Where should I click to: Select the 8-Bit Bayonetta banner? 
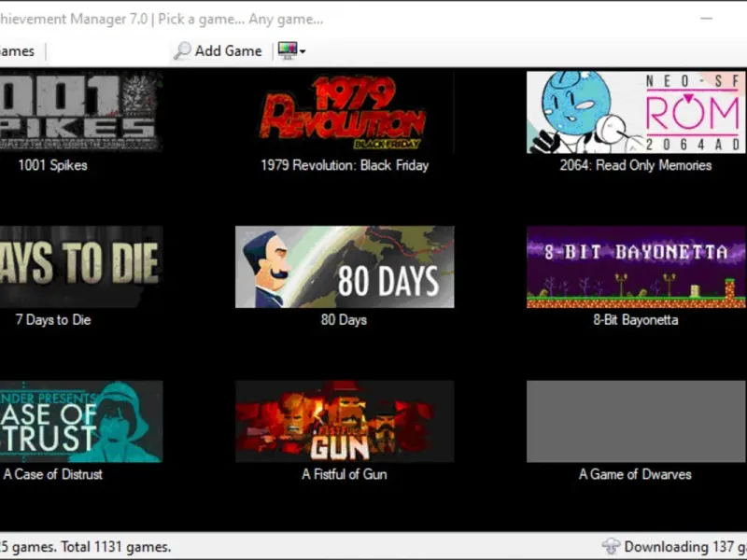[x=636, y=267]
